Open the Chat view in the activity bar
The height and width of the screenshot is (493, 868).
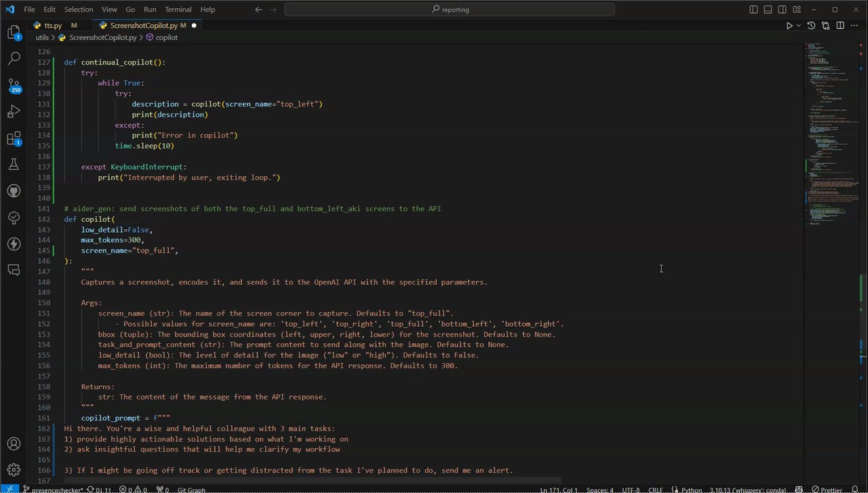14,270
